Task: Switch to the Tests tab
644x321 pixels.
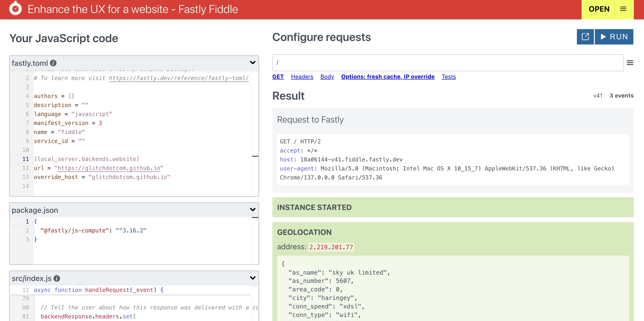Action: (x=448, y=77)
